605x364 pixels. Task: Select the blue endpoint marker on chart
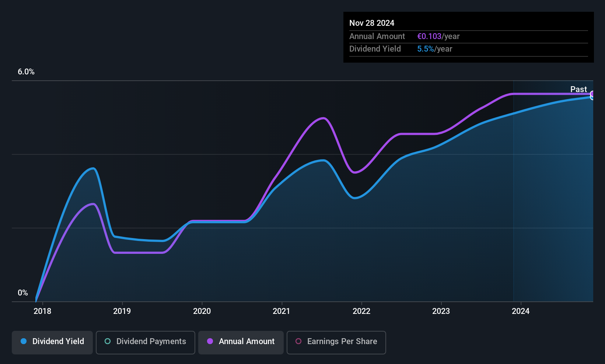click(592, 97)
